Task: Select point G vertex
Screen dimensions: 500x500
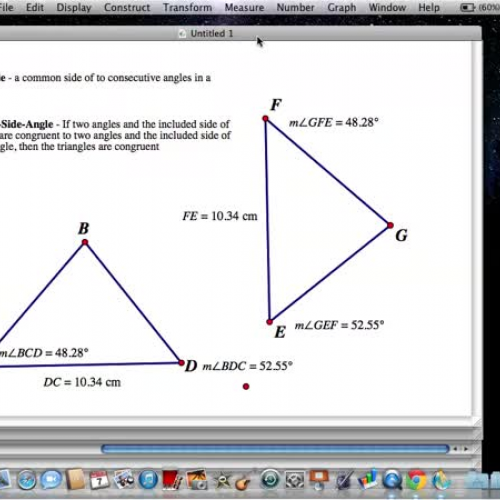Action: (x=390, y=225)
